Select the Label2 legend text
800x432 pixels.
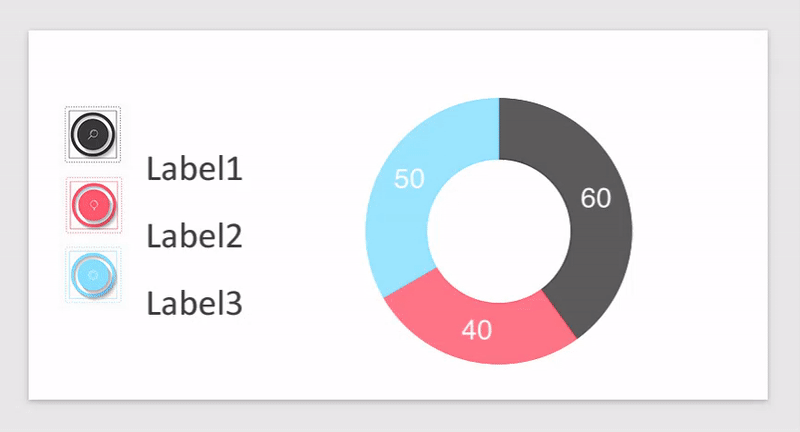pyautogui.click(x=195, y=237)
